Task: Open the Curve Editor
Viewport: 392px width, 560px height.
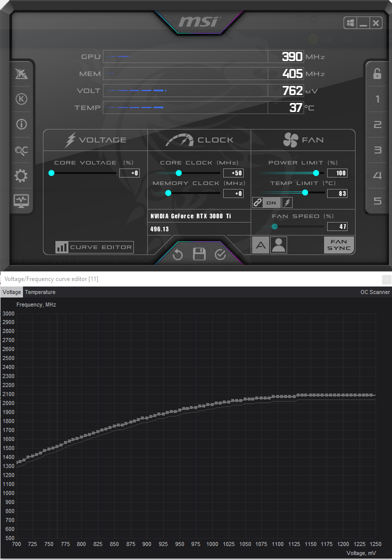Action: coord(94,247)
